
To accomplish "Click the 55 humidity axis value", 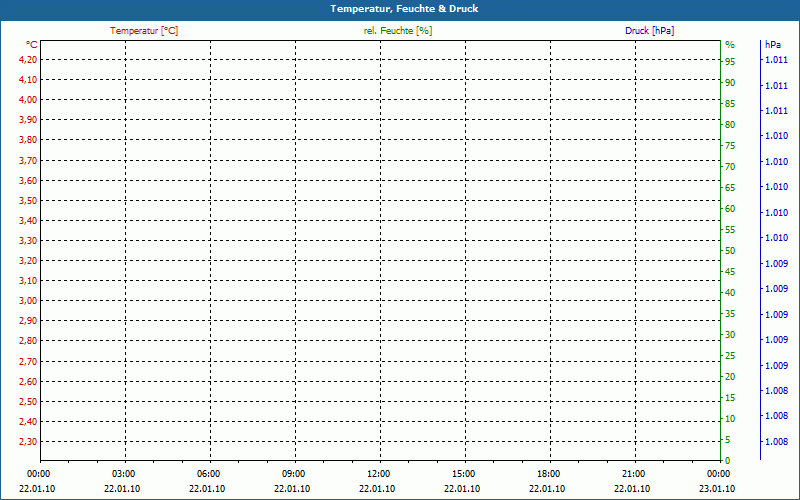I will (x=730, y=230).
